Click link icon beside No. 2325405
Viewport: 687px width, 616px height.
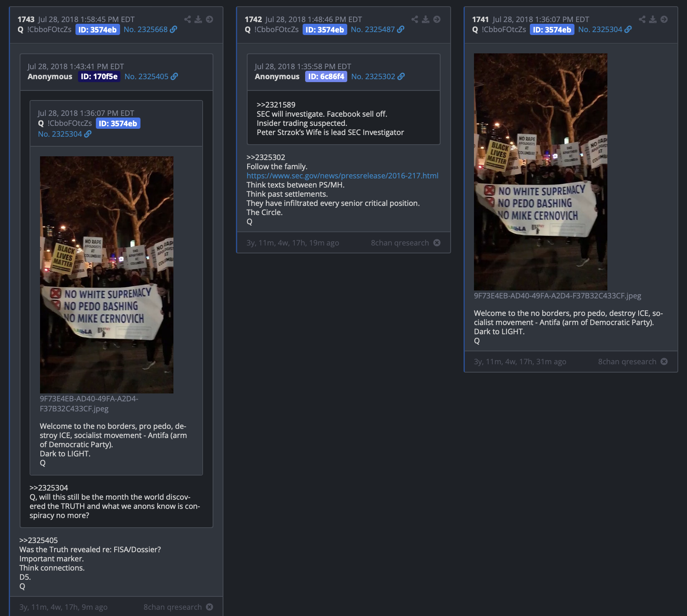click(x=174, y=76)
